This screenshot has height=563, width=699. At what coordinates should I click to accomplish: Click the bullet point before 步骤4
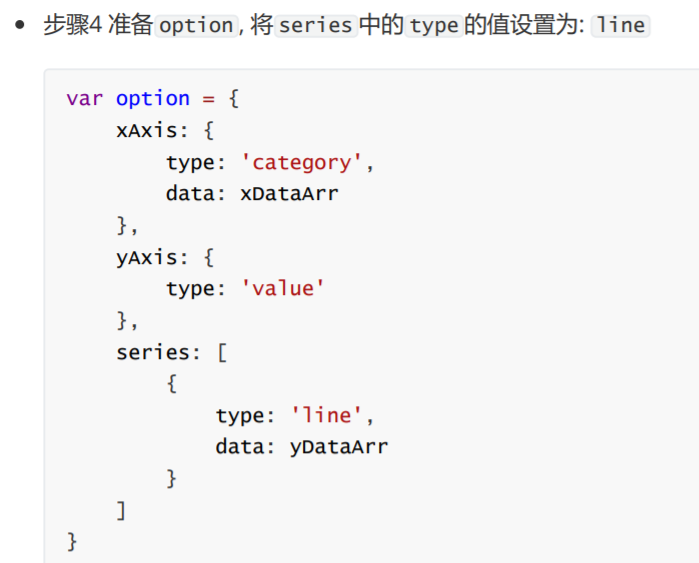click(x=20, y=25)
